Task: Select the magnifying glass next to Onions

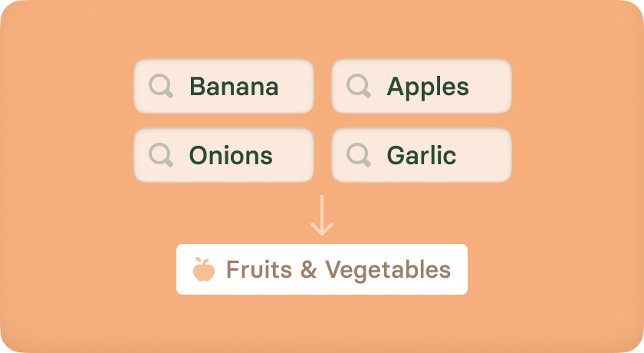Action: (x=160, y=155)
